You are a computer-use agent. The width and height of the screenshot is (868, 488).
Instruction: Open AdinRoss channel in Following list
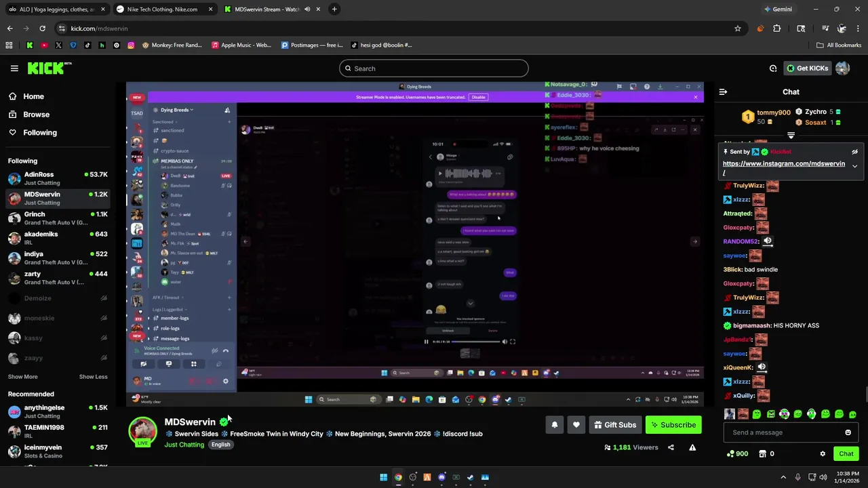[58, 178]
